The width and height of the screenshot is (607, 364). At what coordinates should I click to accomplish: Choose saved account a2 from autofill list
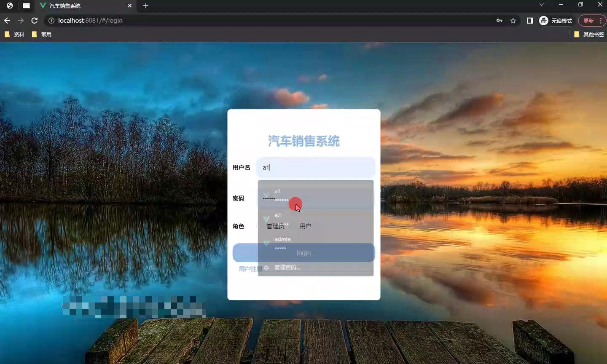click(x=316, y=219)
